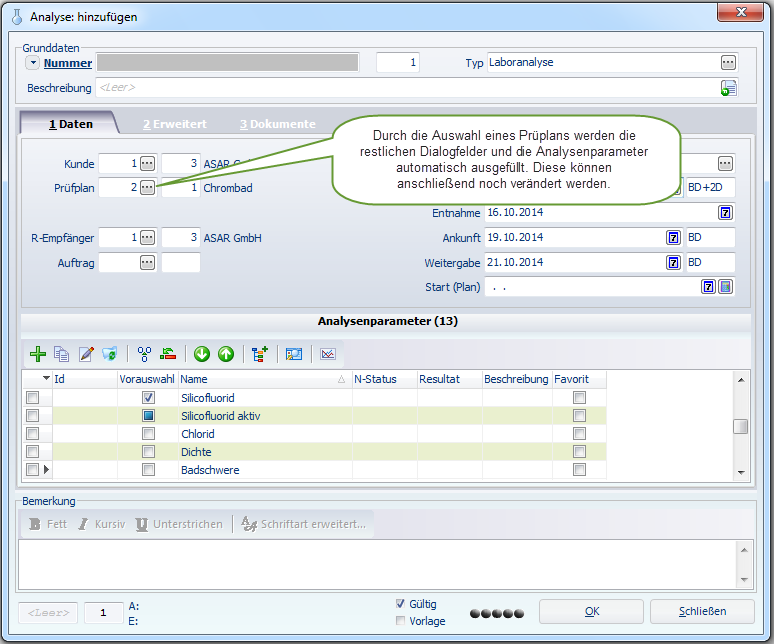Uncheck Vorauswahl for Silicofluorid
The height and width of the screenshot is (644, 774).
(148, 397)
